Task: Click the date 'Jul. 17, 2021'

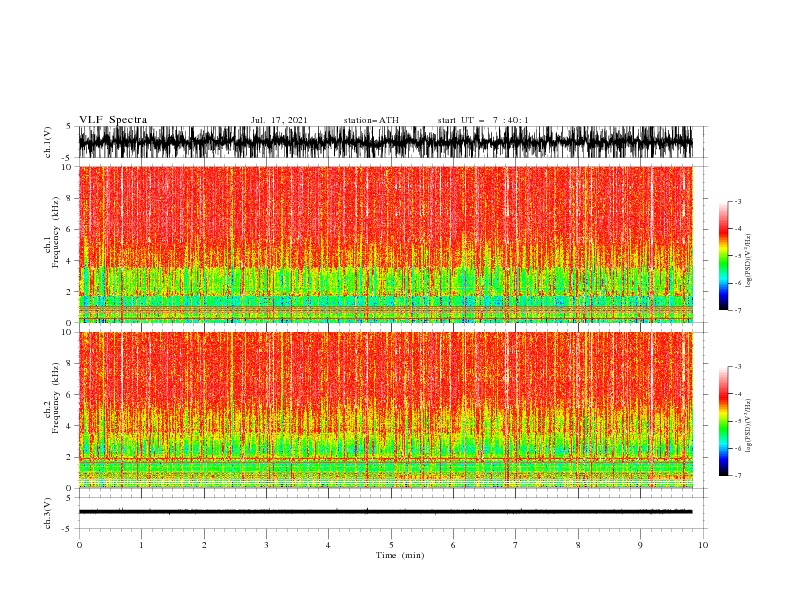Action: pos(279,120)
